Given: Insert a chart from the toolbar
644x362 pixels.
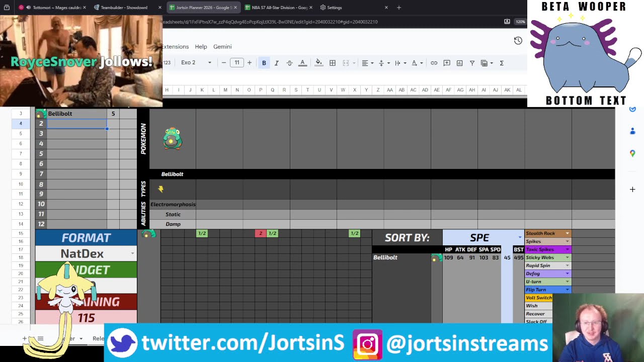Looking at the screenshot, I should 459,63.
